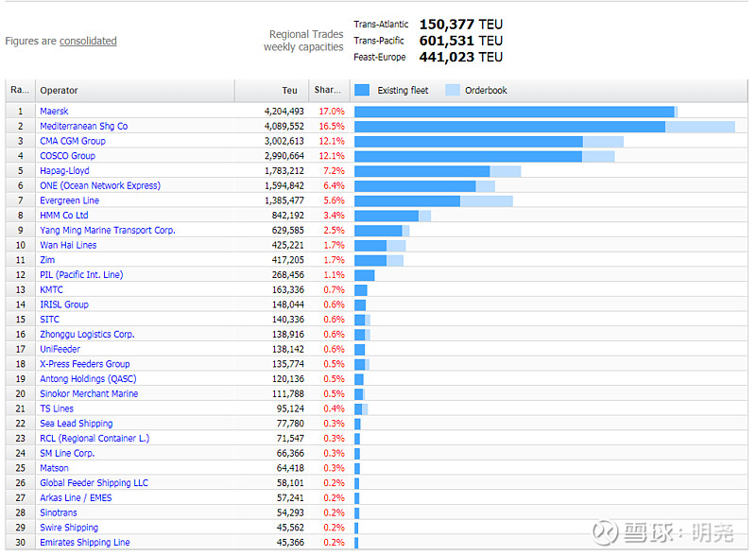The width and height of the screenshot is (756, 556).
Task: Click the Orderbook legend color swatch
Action: coord(453,90)
